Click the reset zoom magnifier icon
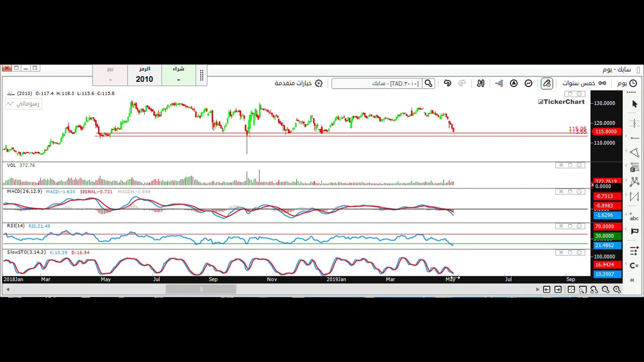The height and width of the screenshot is (362, 644). (594, 290)
